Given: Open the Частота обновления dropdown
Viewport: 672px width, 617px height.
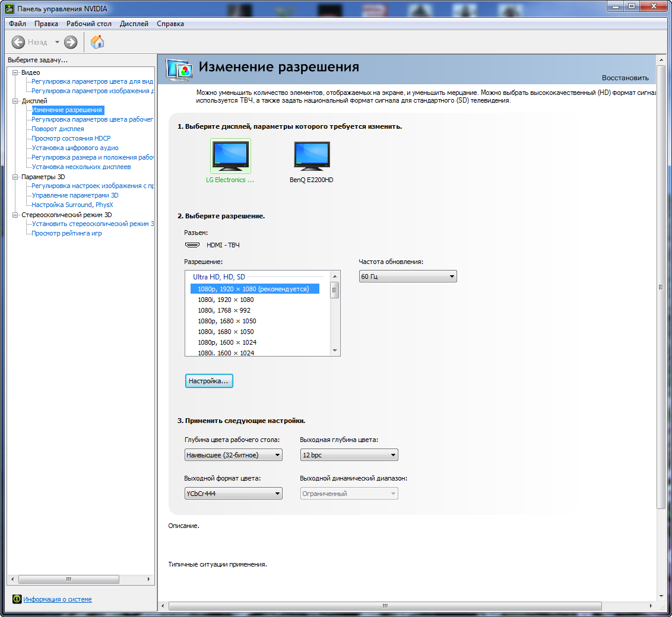Looking at the screenshot, I should click(x=408, y=276).
